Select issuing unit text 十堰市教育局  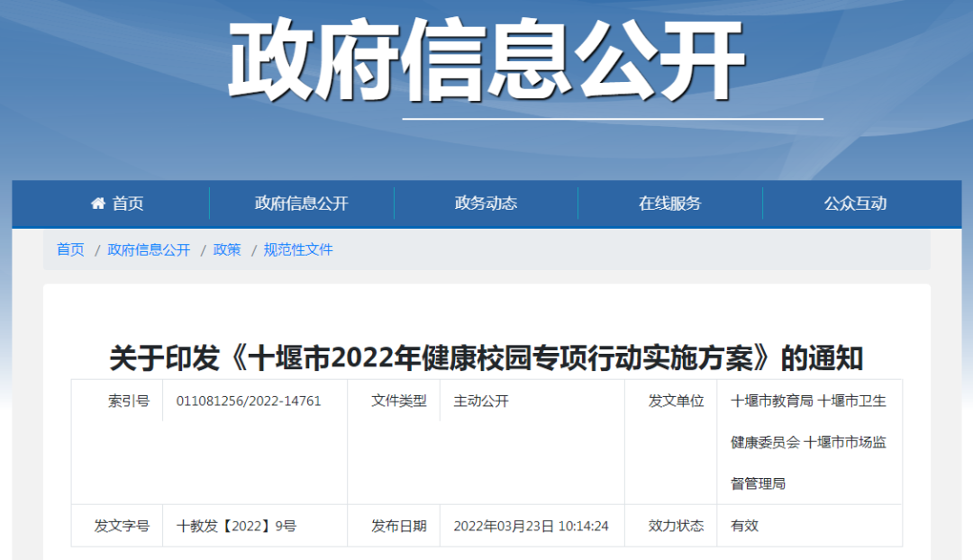tap(772, 402)
